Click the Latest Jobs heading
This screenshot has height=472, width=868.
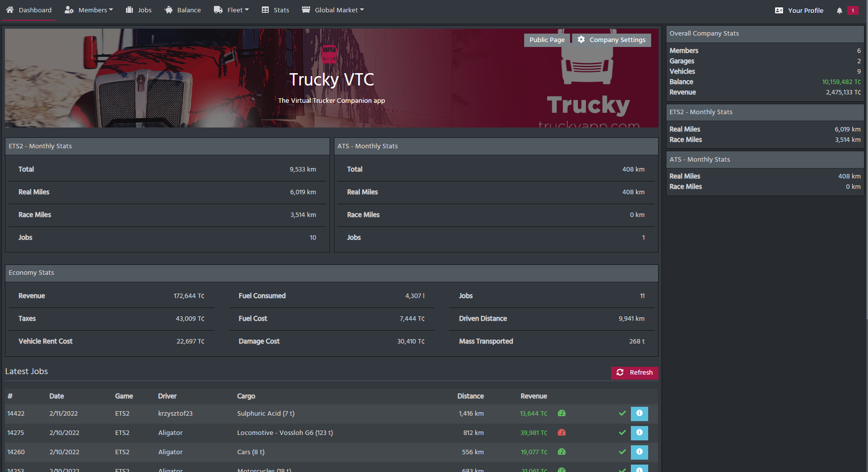(27, 372)
